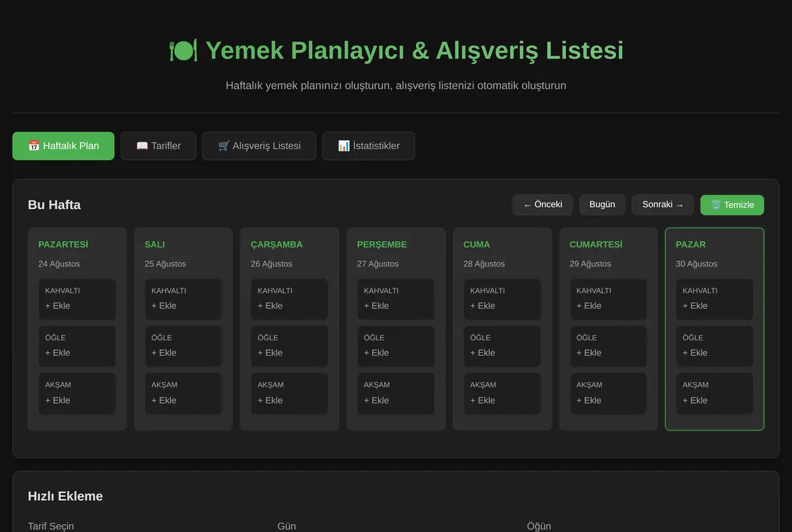This screenshot has height=532, width=792.
Task: Switch to the İstatistikler tab
Action: click(369, 146)
